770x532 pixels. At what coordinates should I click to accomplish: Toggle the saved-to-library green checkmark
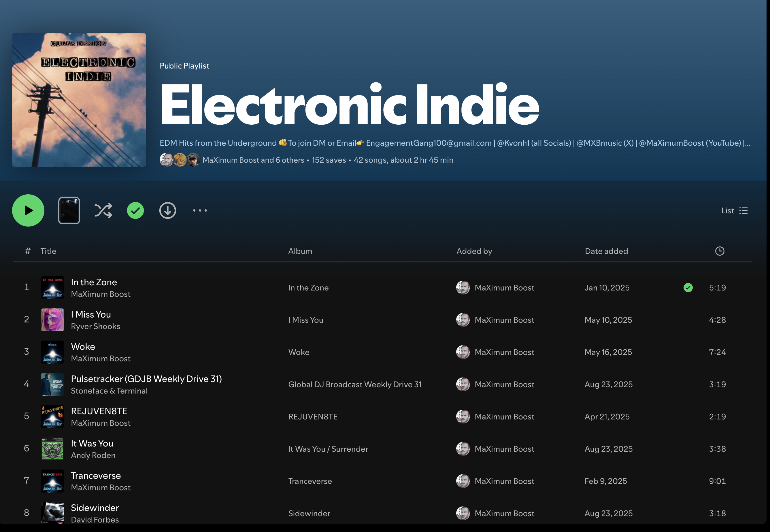pyautogui.click(x=135, y=210)
